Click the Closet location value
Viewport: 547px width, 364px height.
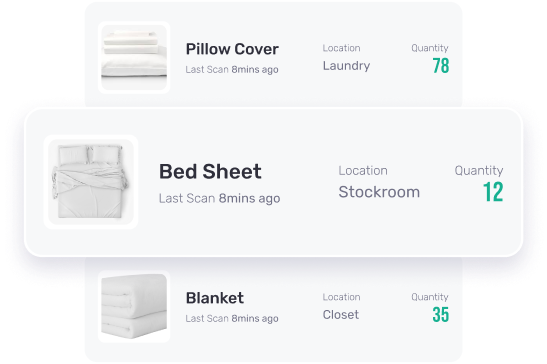340,314
